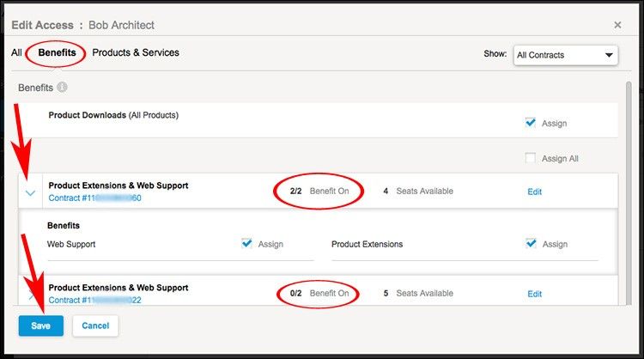
Task: Uncheck Assign for Product Downloads
Action: coord(531,123)
